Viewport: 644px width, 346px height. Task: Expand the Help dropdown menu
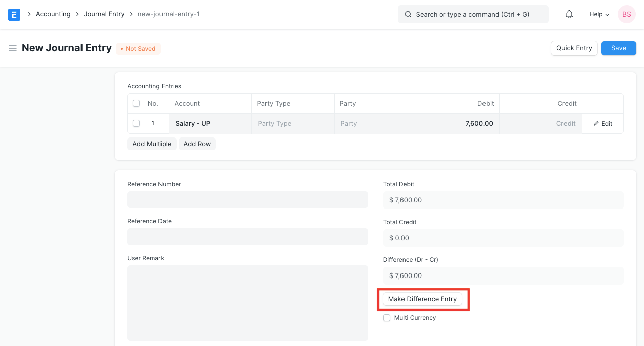[x=599, y=14]
